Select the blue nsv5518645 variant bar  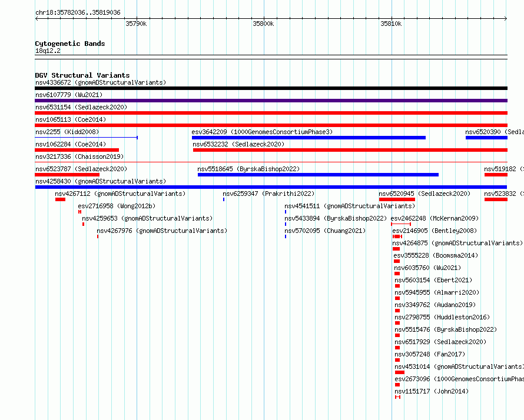pos(318,175)
